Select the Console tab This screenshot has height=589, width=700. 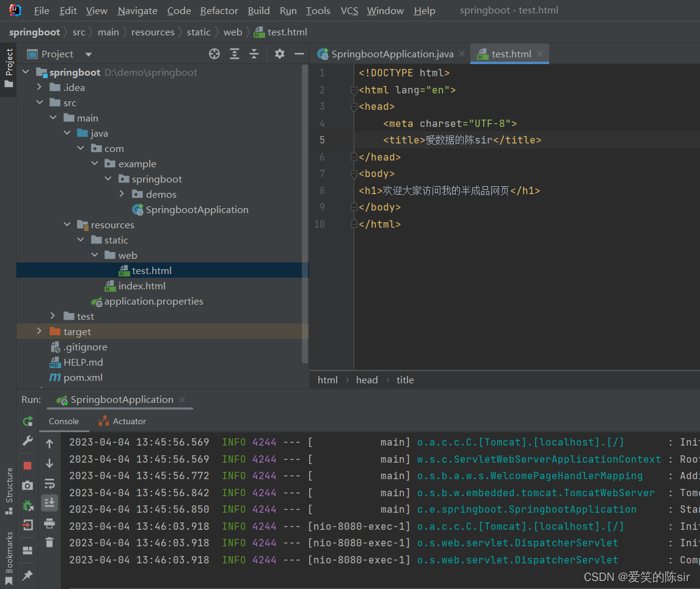point(64,421)
